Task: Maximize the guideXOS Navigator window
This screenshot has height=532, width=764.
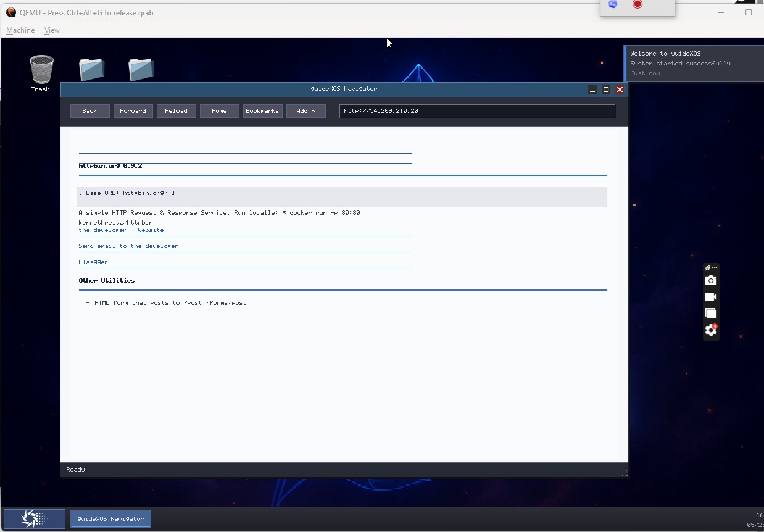Action: [606, 89]
